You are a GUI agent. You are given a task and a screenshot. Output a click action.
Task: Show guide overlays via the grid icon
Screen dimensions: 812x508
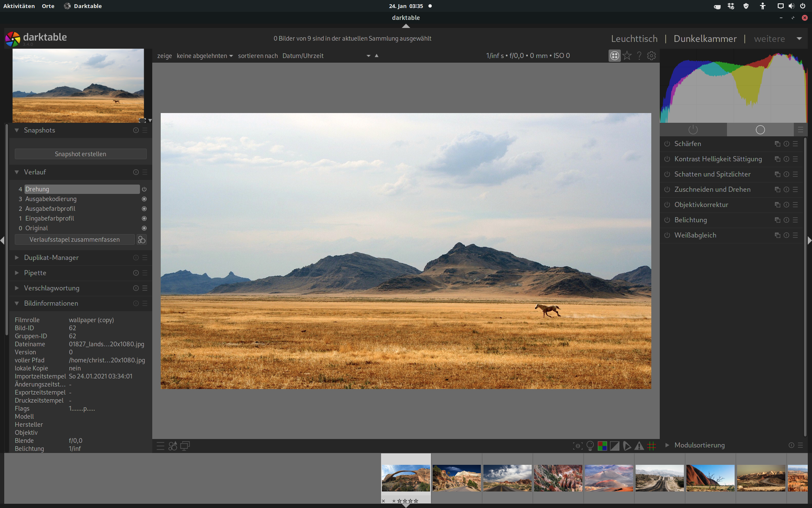pyautogui.click(x=651, y=446)
